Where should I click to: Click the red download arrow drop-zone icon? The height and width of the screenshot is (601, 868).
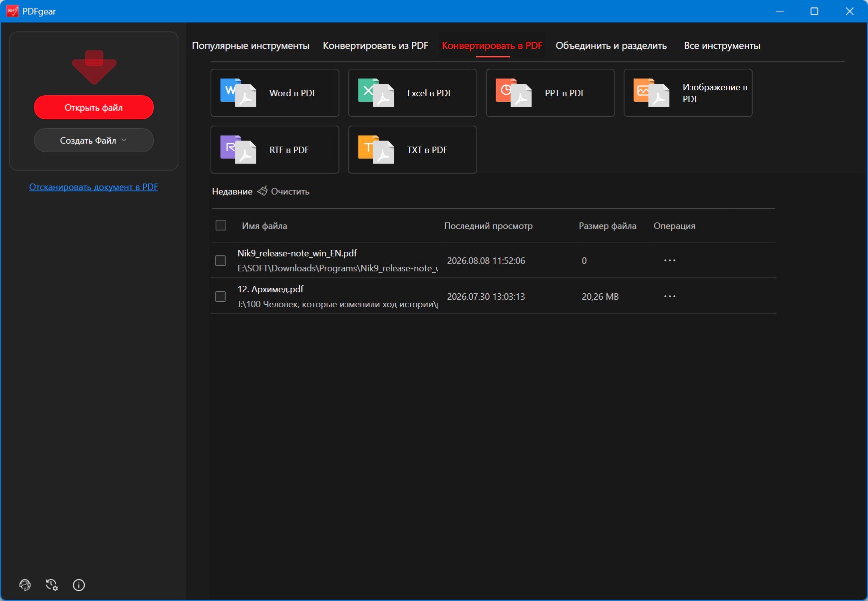(94, 67)
